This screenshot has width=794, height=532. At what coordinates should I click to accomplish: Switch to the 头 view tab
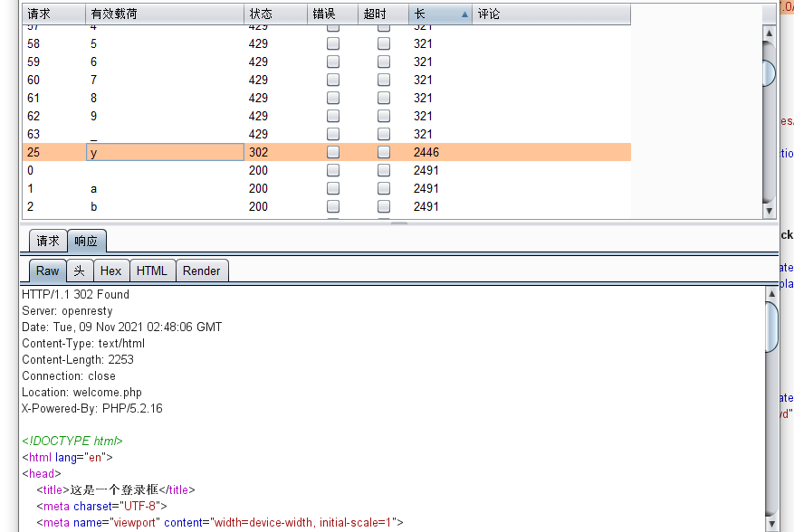(80, 271)
